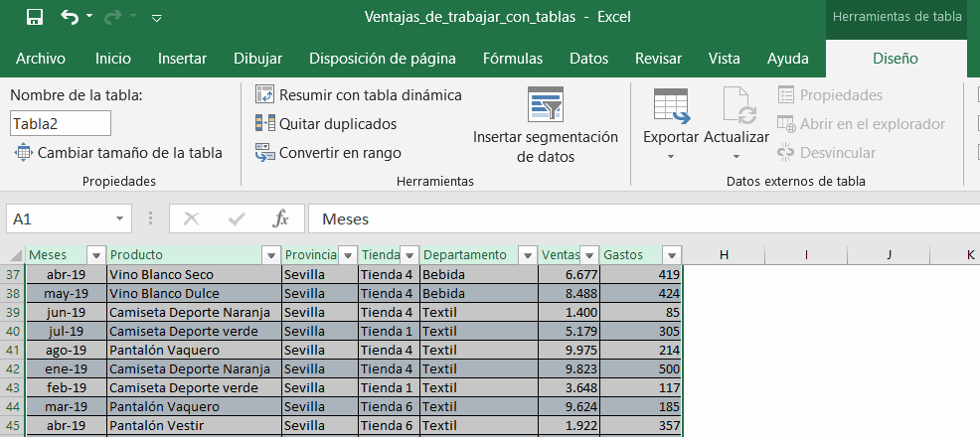Click Resumir con tabla dinámica
The width and height of the screenshot is (980, 437).
(359, 95)
